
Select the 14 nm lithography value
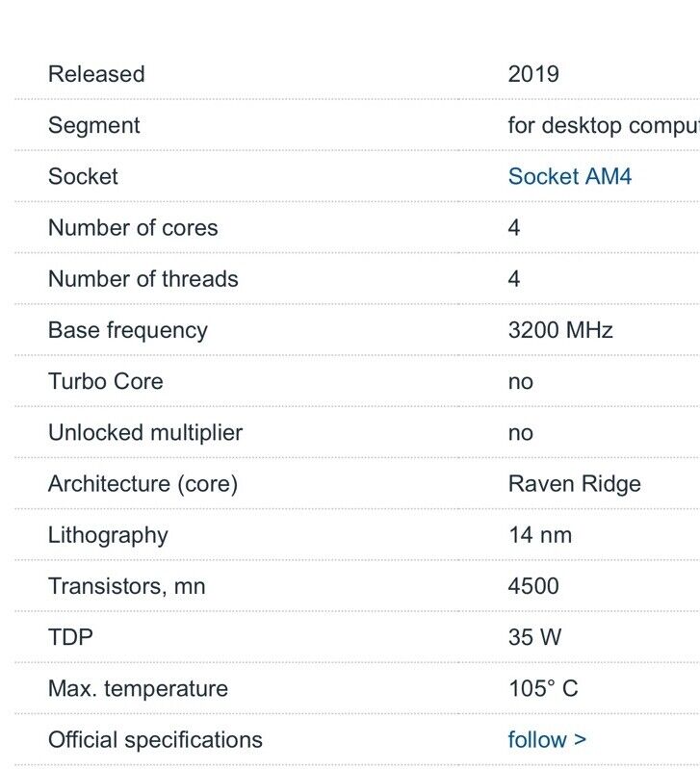coord(540,535)
